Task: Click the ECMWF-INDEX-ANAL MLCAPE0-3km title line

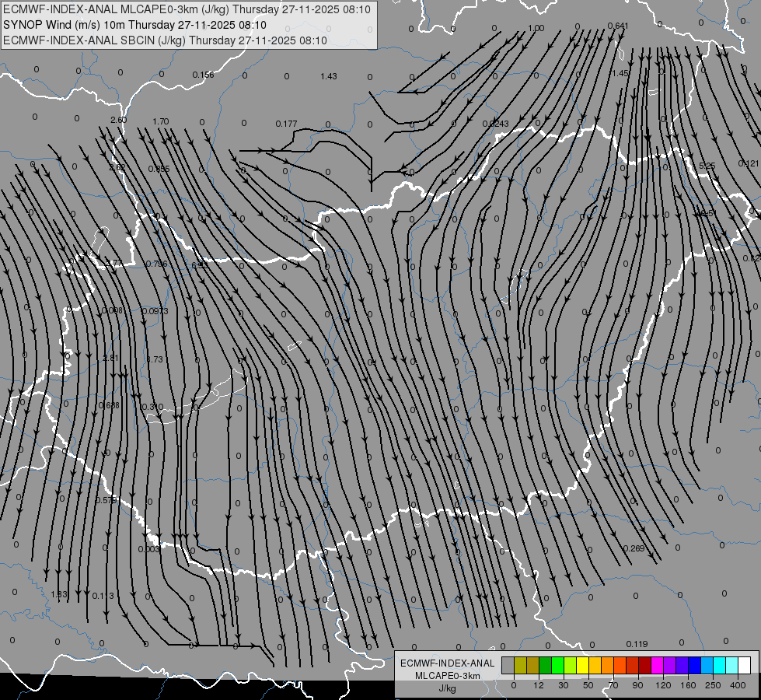Action: point(187,9)
